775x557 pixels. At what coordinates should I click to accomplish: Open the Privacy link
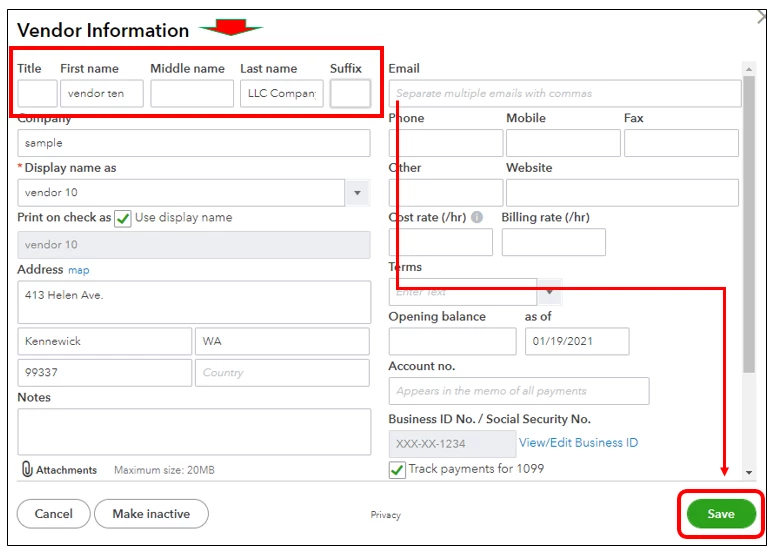tap(386, 515)
